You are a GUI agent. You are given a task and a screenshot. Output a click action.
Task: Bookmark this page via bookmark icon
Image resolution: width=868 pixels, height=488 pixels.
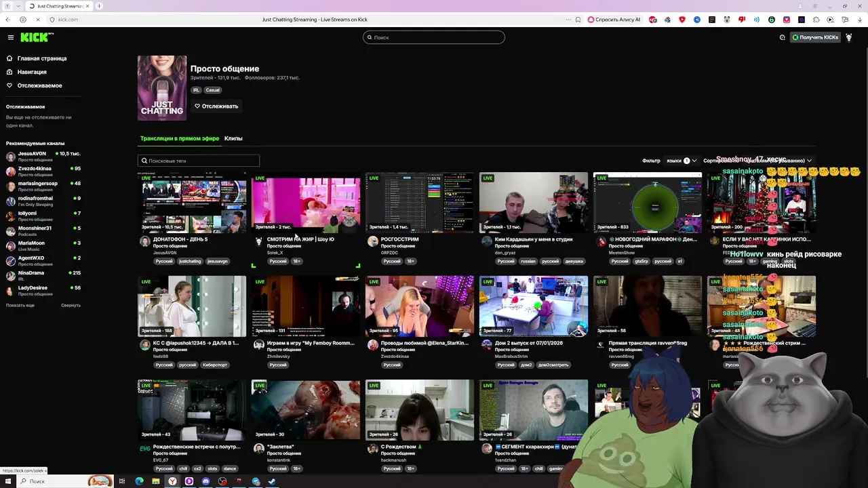[578, 20]
